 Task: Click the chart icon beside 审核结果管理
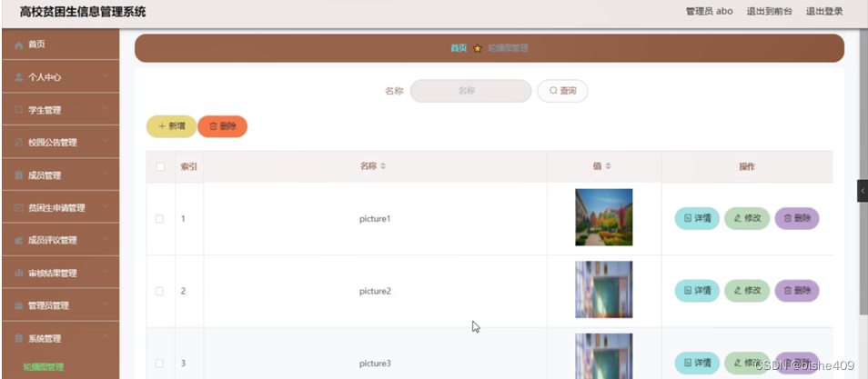pyautogui.click(x=19, y=274)
